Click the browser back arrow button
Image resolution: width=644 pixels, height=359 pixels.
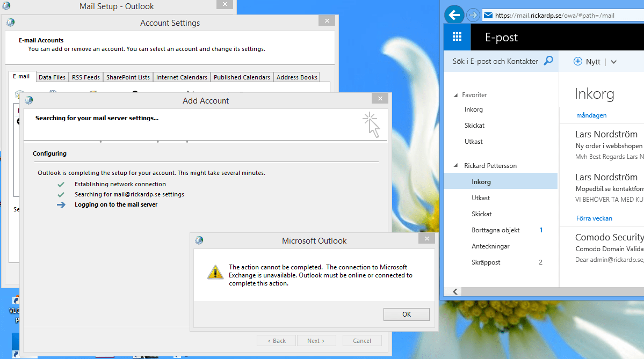[454, 15]
